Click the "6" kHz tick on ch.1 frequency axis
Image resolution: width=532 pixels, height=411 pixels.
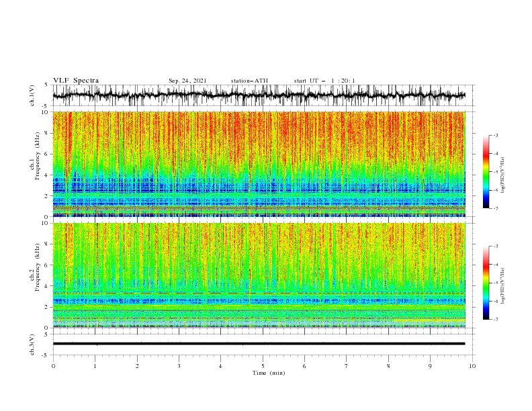(47, 154)
